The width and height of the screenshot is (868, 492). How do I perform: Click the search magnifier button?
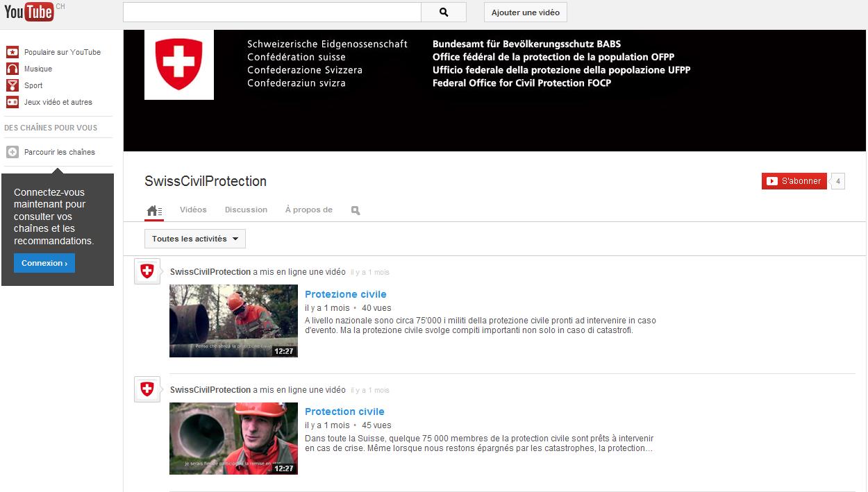point(444,12)
